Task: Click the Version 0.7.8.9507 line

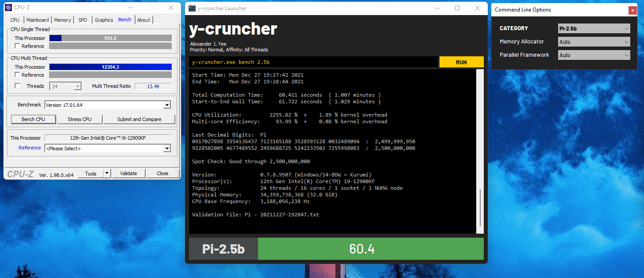Action: 282,175
